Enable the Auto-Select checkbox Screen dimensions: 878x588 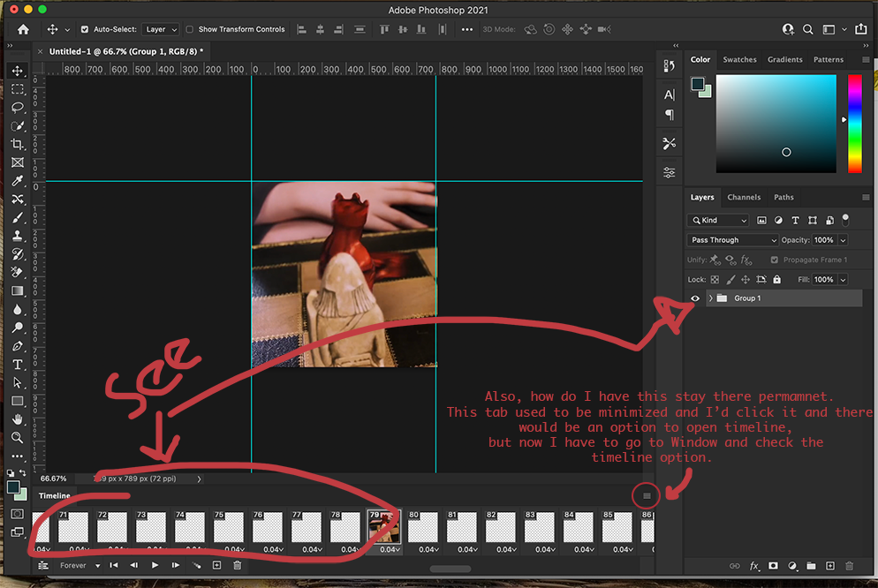point(84,28)
